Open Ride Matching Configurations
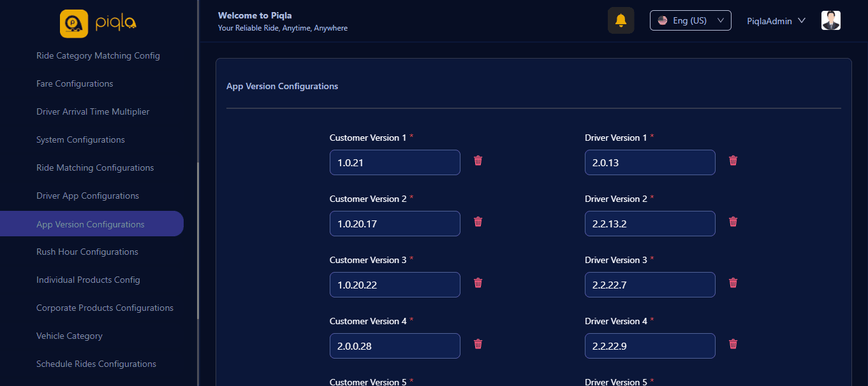The image size is (868, 386). click(x=95, y=168)
